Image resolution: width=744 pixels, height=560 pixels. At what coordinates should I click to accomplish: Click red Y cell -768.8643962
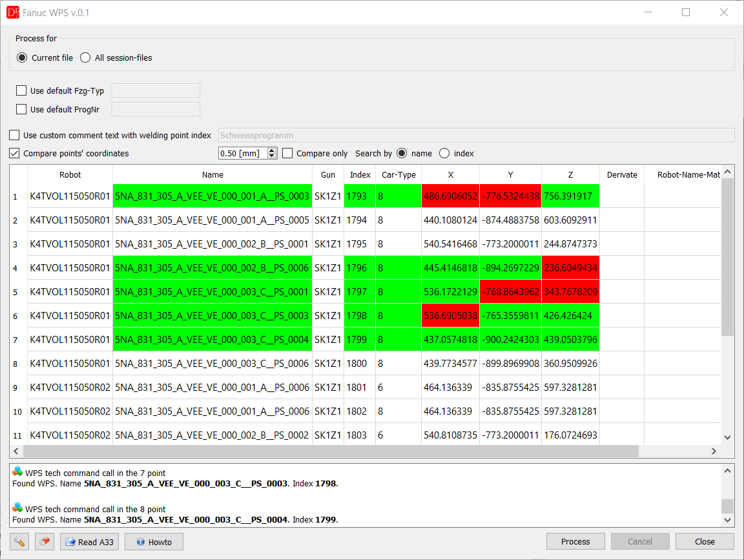pyautogui.click(x=511, y=292)
